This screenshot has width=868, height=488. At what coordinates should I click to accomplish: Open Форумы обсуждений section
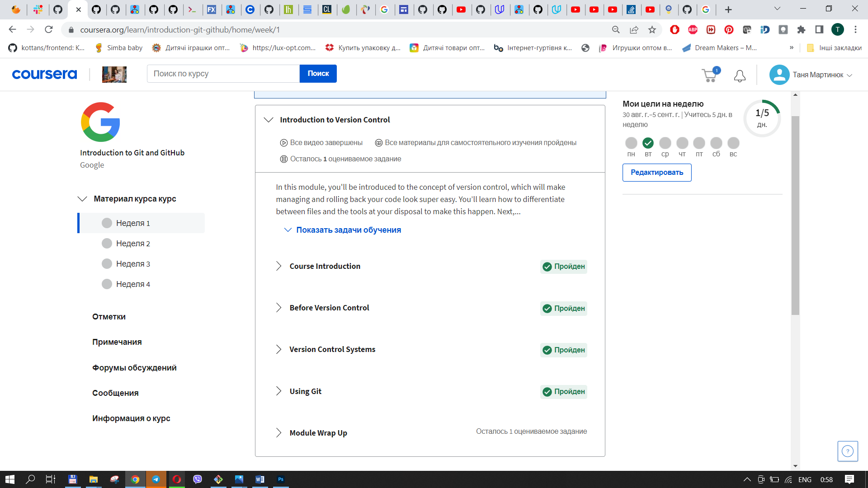[x=134, y=367]
